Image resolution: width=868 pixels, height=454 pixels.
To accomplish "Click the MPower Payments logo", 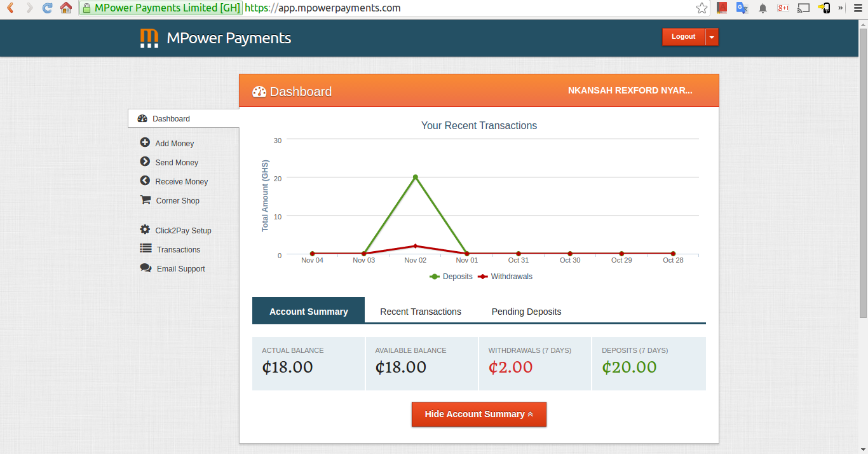I will [149, 38].
